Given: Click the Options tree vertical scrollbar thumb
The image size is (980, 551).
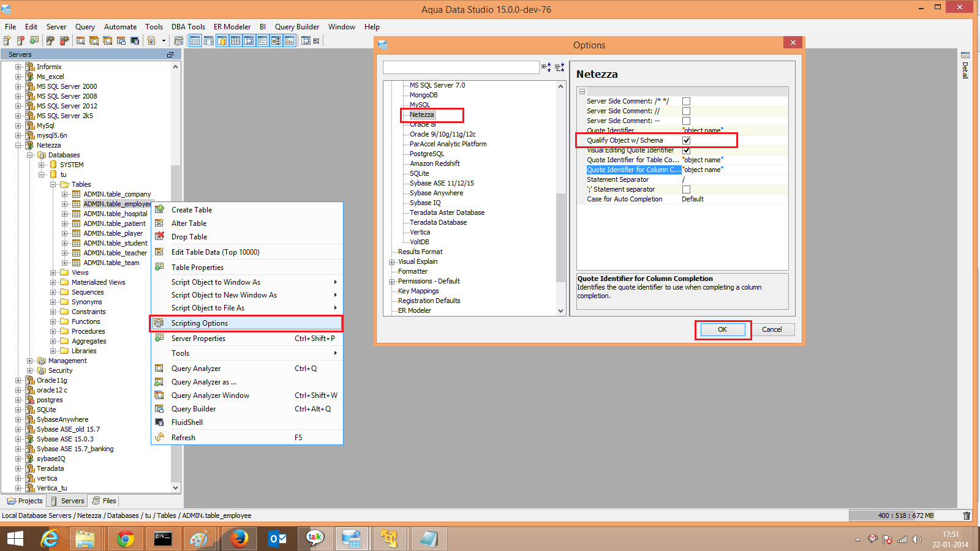Looking at the screenshot, I should (560, 238).
